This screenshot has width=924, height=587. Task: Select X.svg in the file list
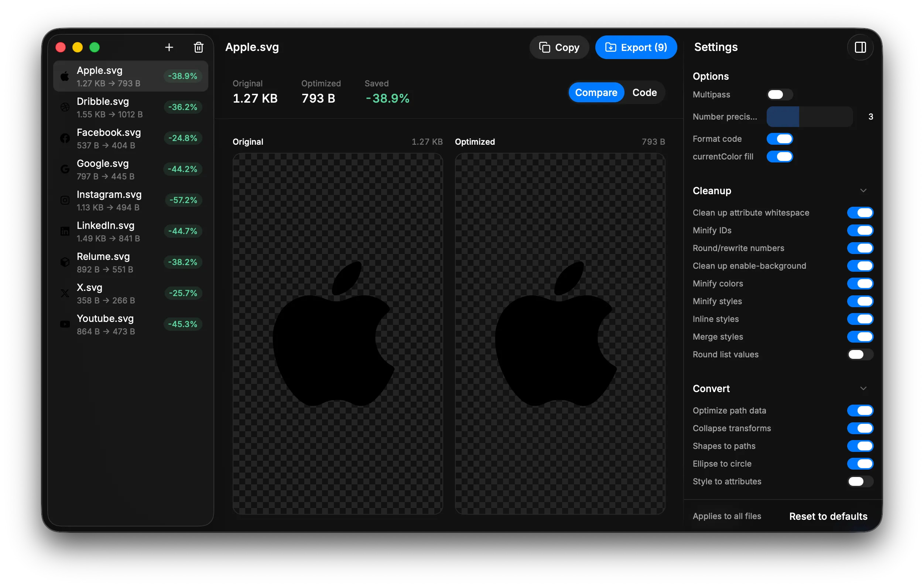(130, 293)
